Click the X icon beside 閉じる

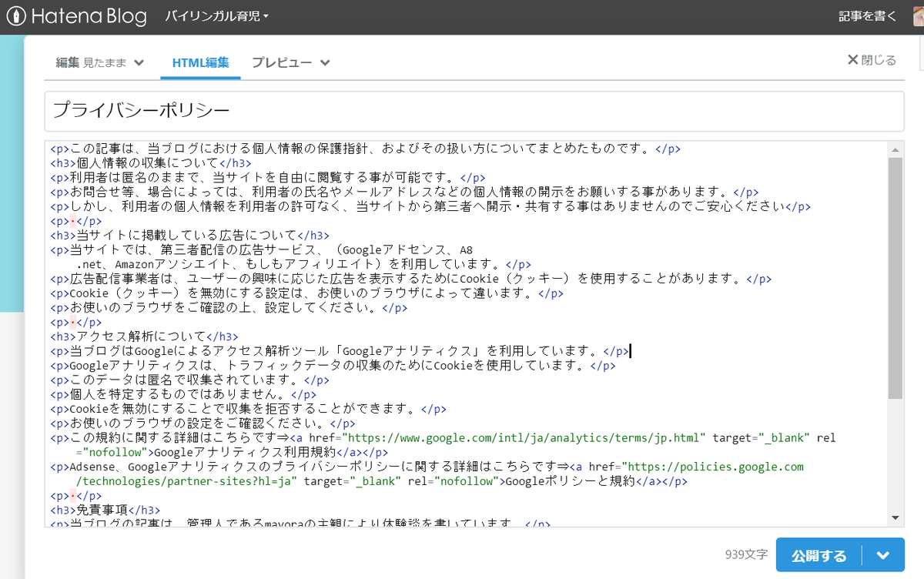tap(852, 61)
